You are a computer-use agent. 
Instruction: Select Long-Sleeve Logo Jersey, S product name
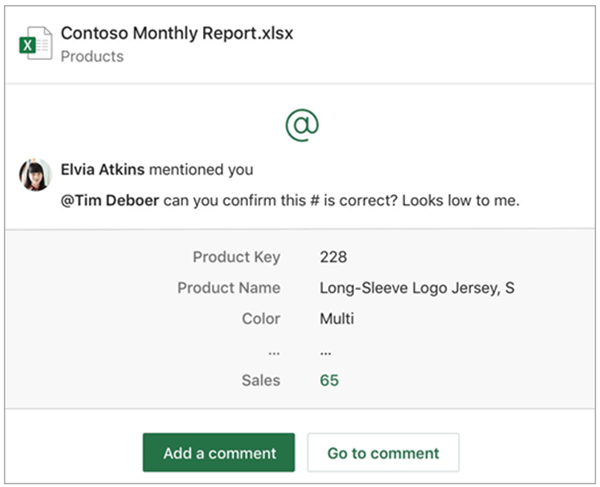(417, 288)
